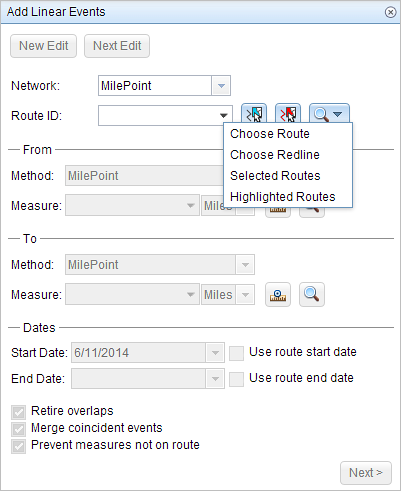This screenshot has height=491, width=401.
Task: Click the select redline on map icon
Action: click(288, 114)
